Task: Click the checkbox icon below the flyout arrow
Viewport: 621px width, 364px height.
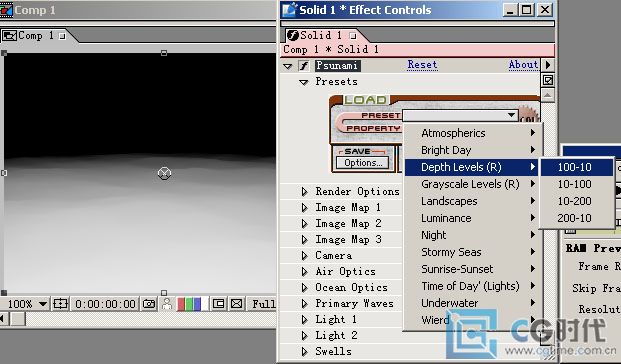Action: [548, 80]
